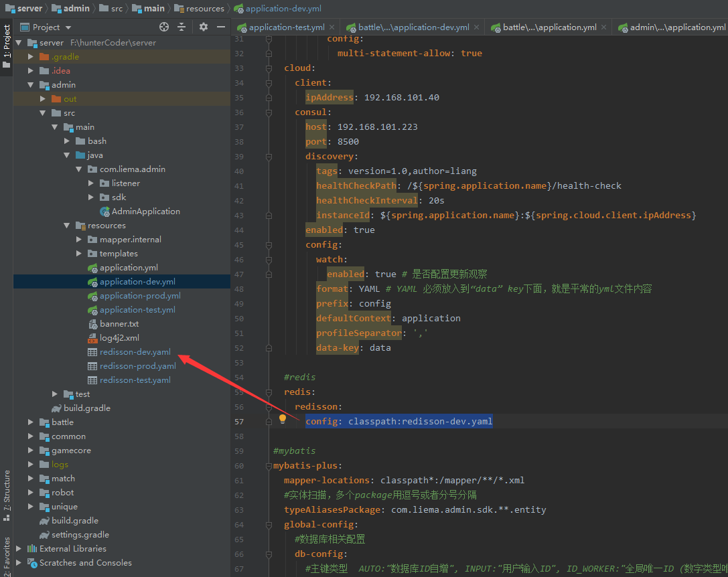Expand mapper.internal folder
Screen dimensions: 728x577
click(x=79, y=240)
